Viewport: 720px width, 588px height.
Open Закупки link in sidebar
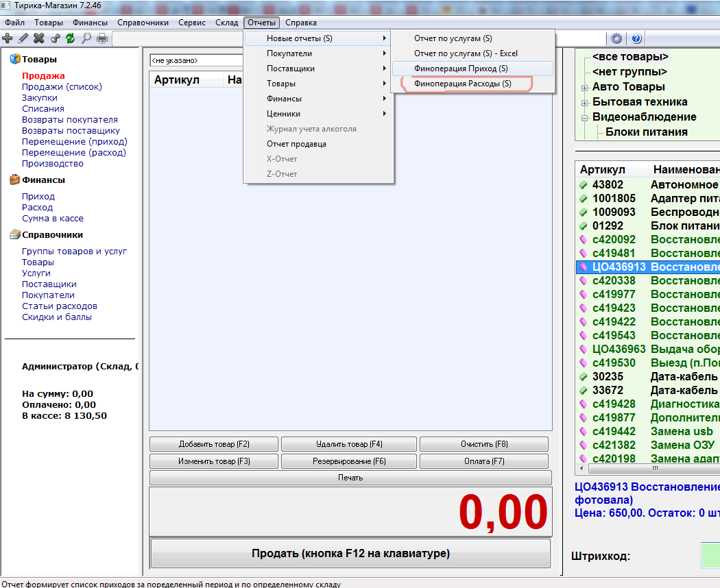pos(40,98)
